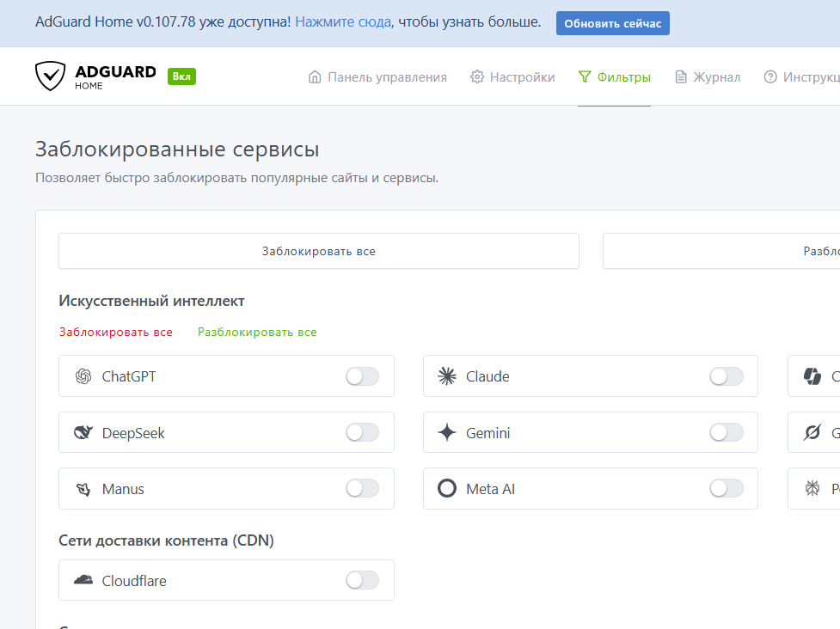The image size is (840, 629).
Task: Toggle the Cloudflare blocking switch
Action: pos(362,580)
